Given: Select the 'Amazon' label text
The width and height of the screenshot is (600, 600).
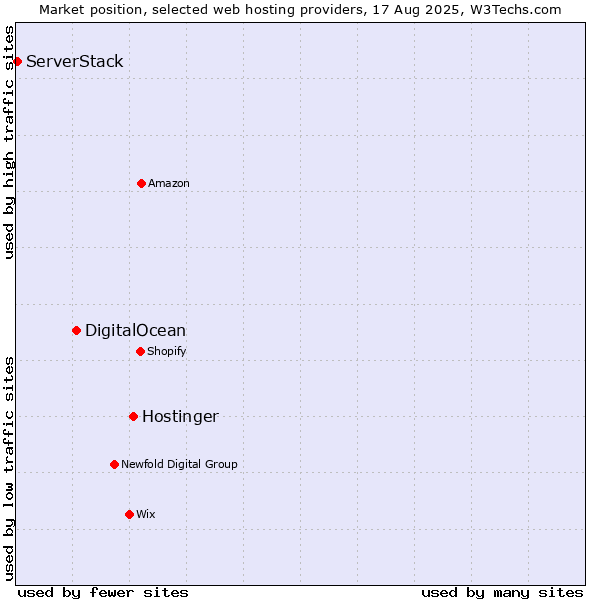Looking at the screenshot, I should click(x=169, y=183).
